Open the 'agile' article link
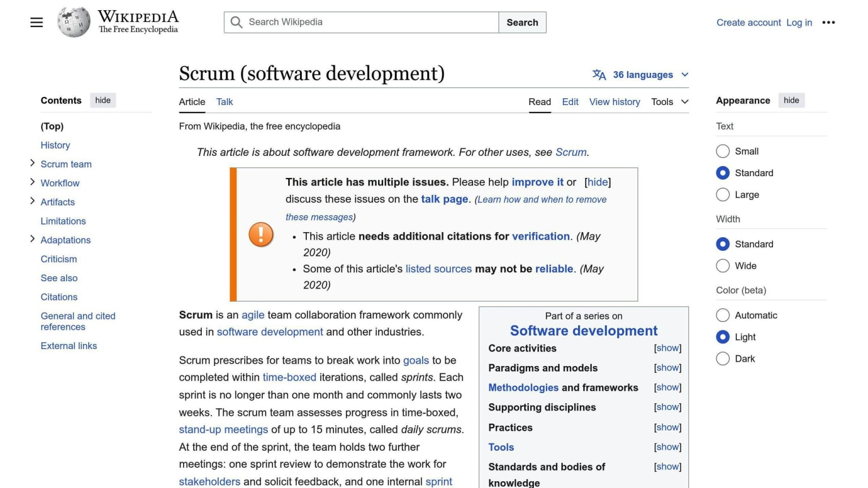The image size is (868, 488). (x=253, y=315)
